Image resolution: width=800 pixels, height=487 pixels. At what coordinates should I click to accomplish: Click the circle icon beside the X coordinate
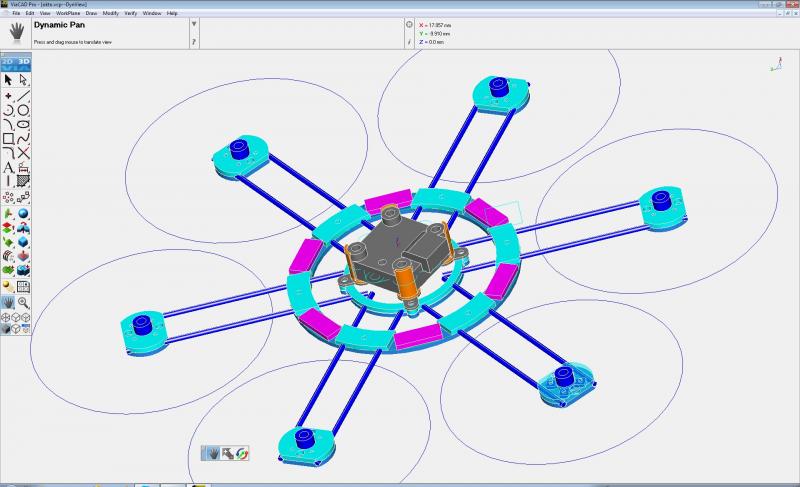pos(409,24)
